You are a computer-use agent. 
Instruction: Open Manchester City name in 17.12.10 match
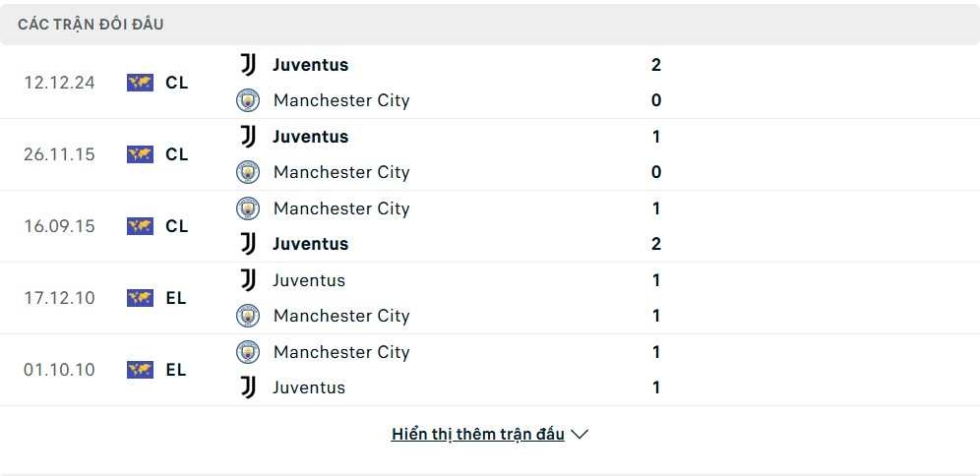click(x=341, y=316)
